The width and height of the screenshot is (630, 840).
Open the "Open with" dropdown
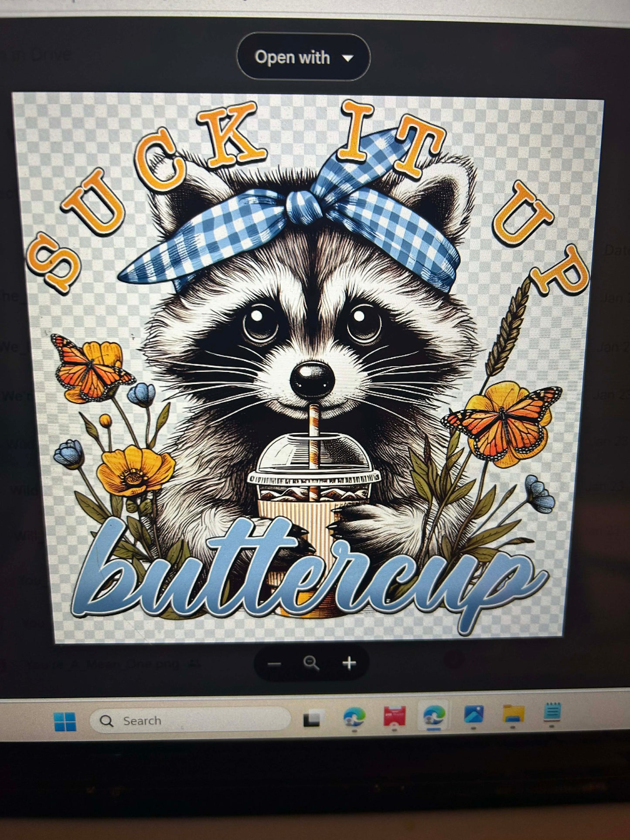303,57
